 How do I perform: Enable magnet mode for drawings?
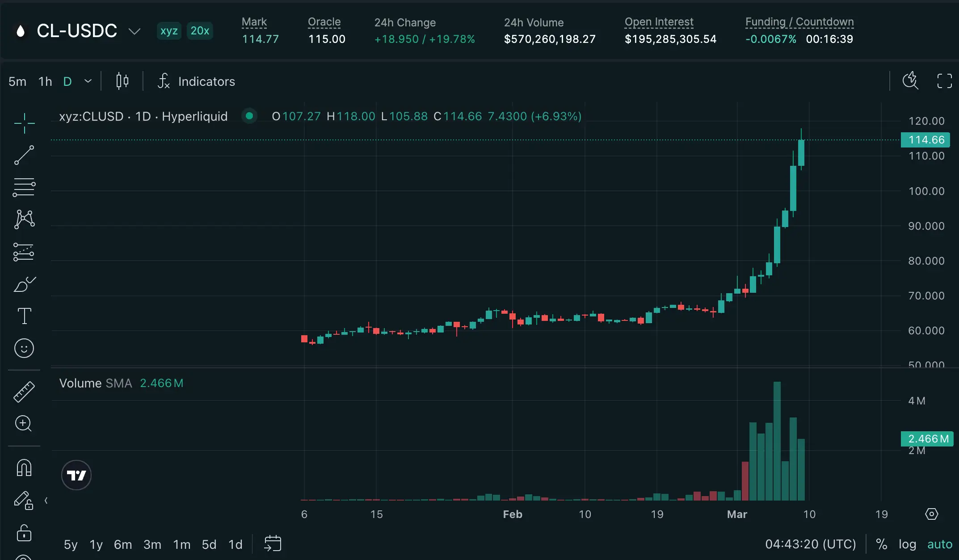click(24, 468)
